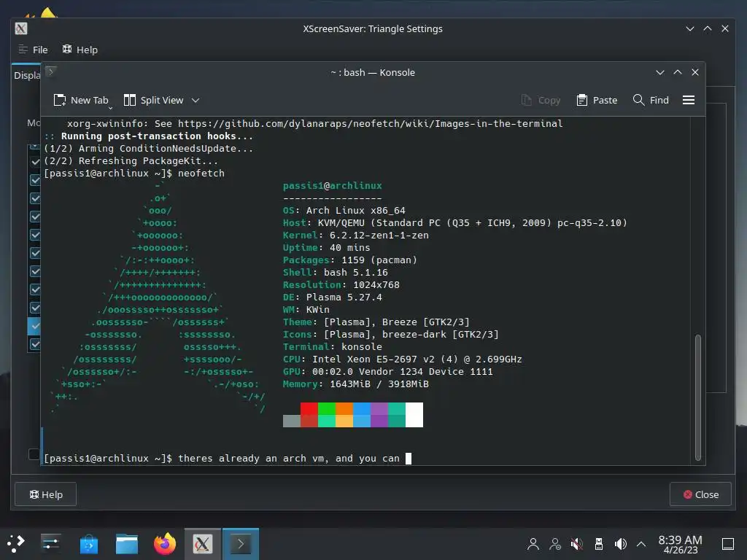Expand hidden system tray icons arrow
Screen dimensions: 747x560
[x=641, y=544]
